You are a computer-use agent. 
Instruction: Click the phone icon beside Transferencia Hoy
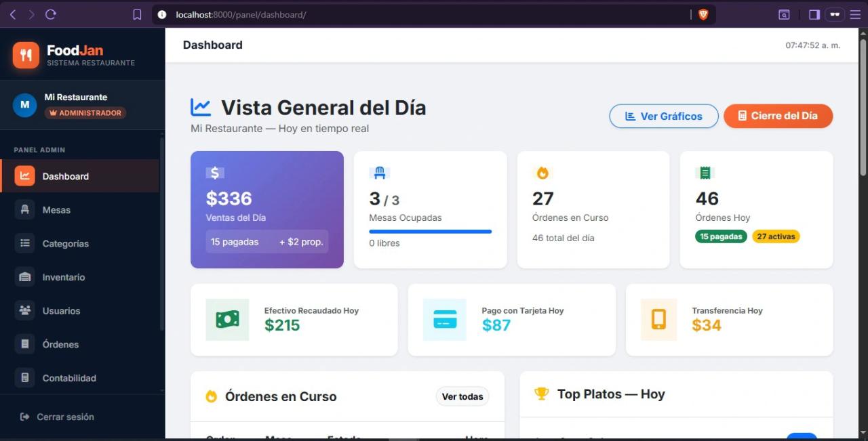click(658, 320)
